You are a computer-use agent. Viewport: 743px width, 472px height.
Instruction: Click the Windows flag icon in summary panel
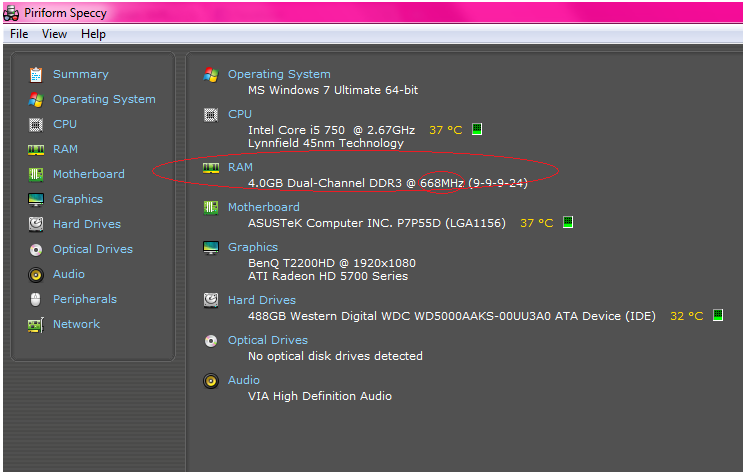click(211, 75)
